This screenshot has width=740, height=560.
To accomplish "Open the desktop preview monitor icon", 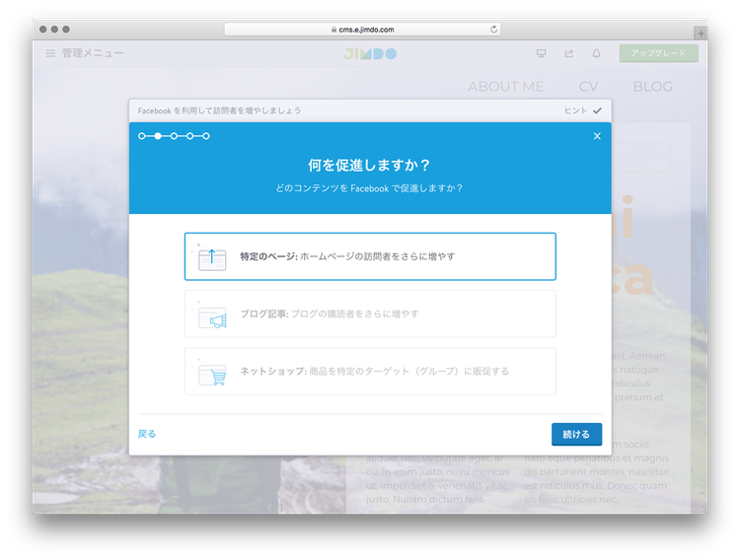I will pyautogui.click(x=542, y=53).
